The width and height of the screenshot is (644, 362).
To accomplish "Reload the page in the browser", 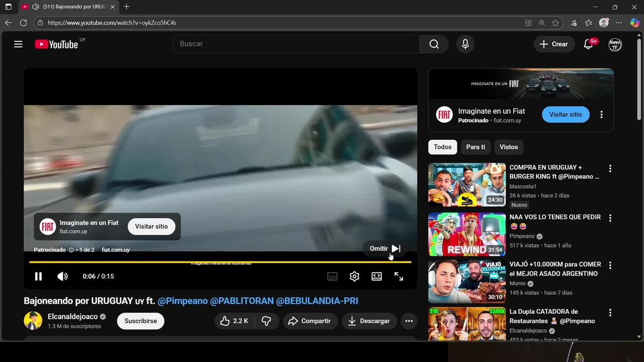I will pos(23,23).
